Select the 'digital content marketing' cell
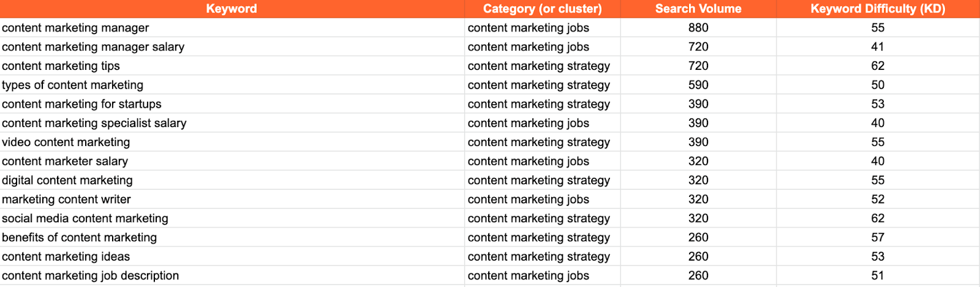980x287 pixels. click(x=232, y=180)
